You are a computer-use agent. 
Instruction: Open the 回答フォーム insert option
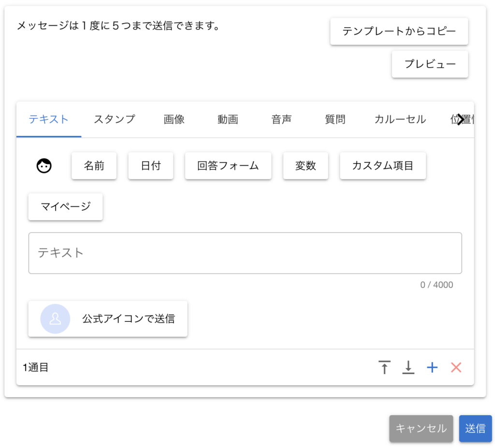(x=228, y=166)
